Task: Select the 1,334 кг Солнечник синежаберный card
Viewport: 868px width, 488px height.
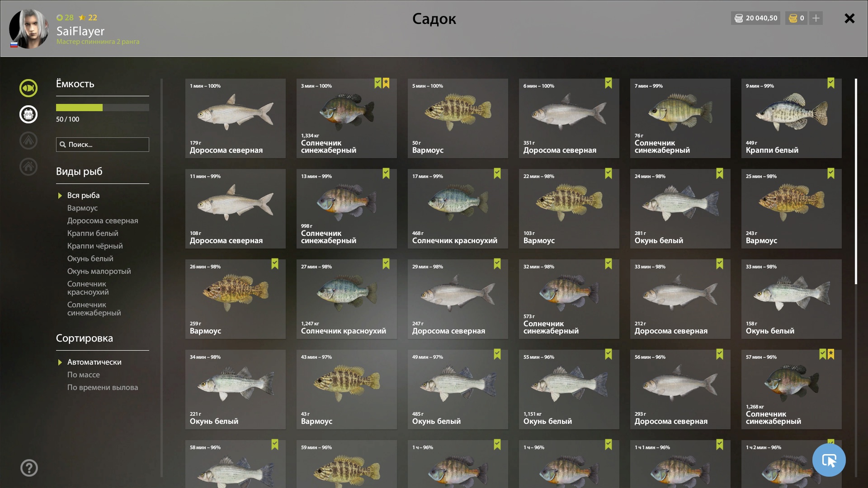Action: tap(347, 118)
